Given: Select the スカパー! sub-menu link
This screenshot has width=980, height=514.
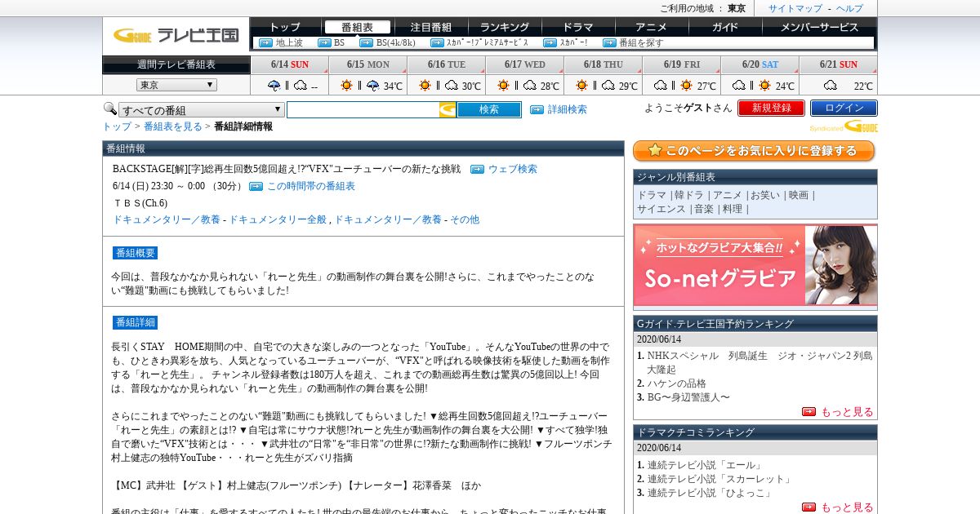Looking at the screenshot, I should [x=573, y=42].
